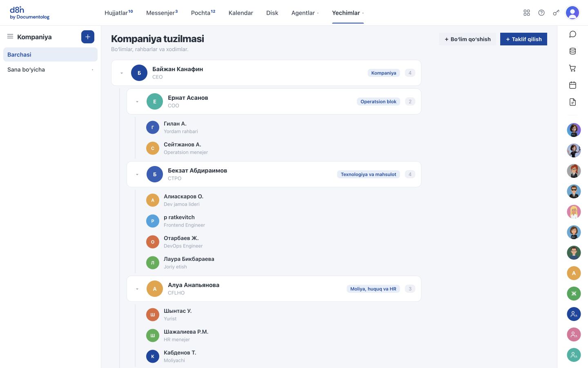
Task: Collapse Бекзат Абдираимов's department
Action: (x=137, y=175)
